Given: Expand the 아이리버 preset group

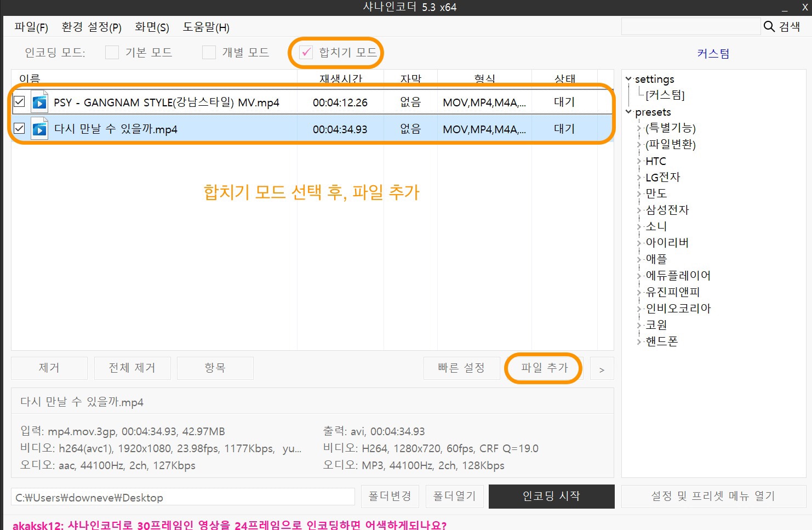Looking at the screenshot, I should tap(639, 243).
